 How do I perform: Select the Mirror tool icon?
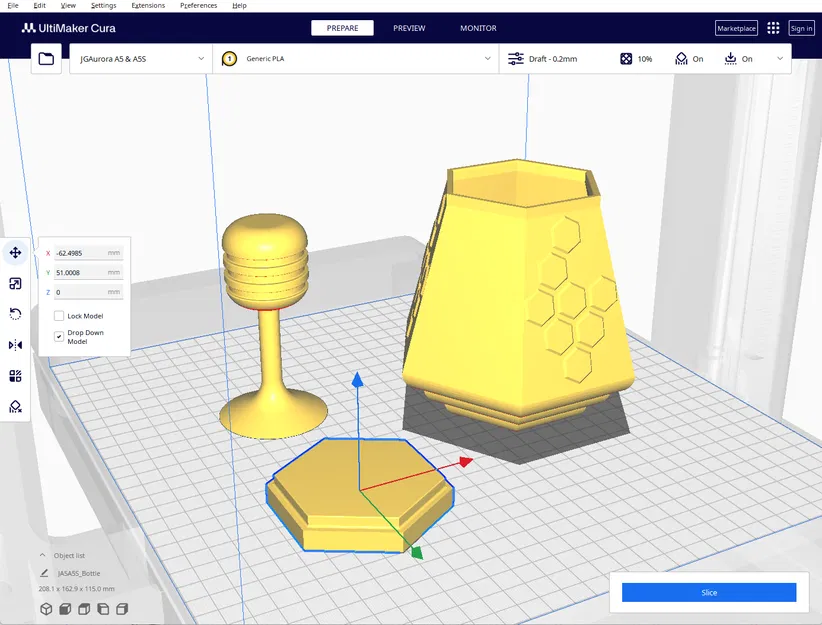(15, 345)
